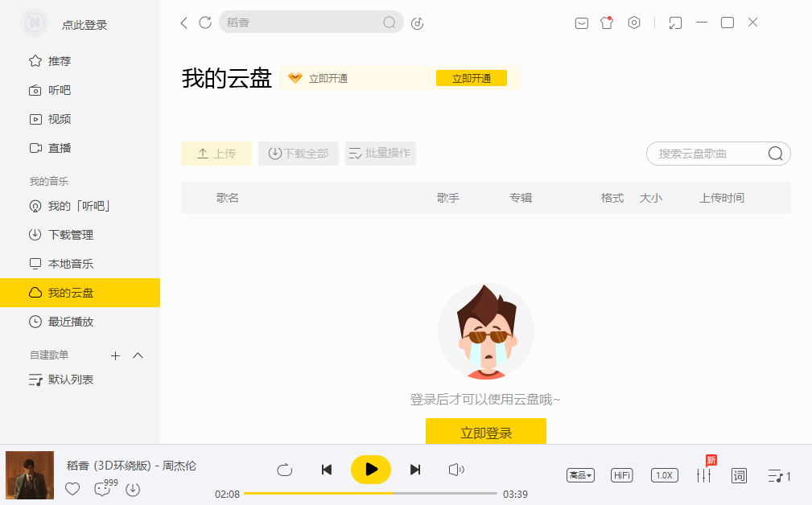Skip to the previous track

[x=326, y=470]
